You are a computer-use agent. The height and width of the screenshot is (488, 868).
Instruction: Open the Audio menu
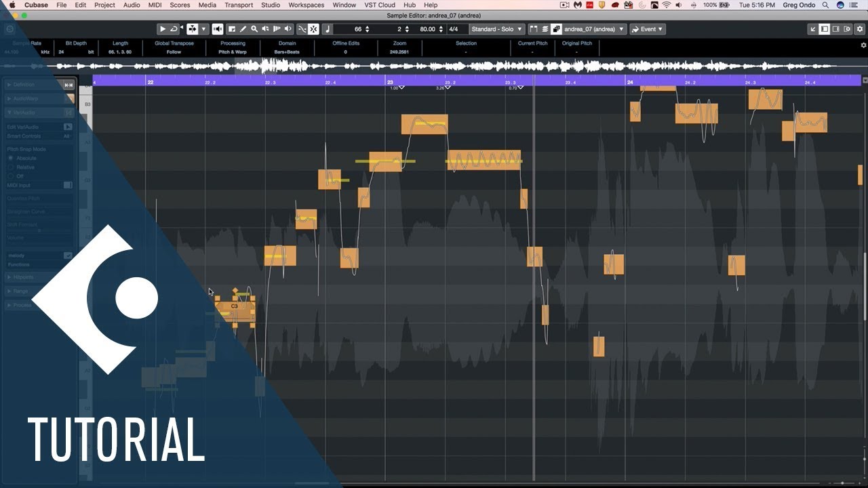132,5
